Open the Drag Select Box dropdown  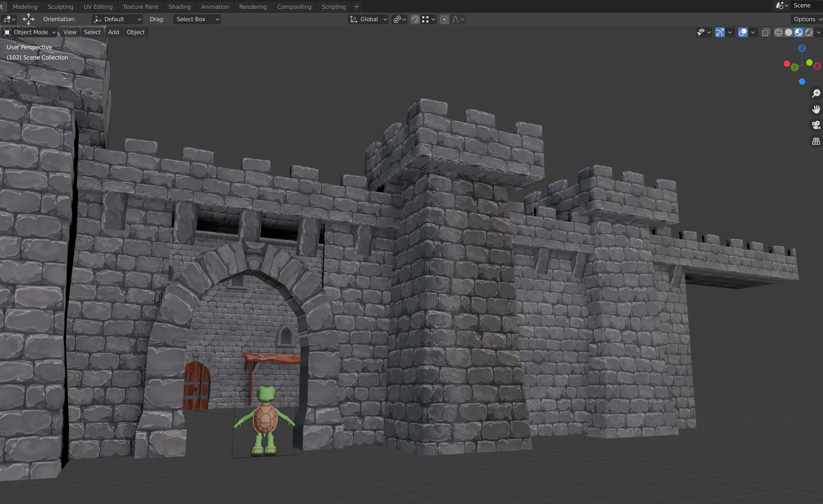click(x=197, y=19)
